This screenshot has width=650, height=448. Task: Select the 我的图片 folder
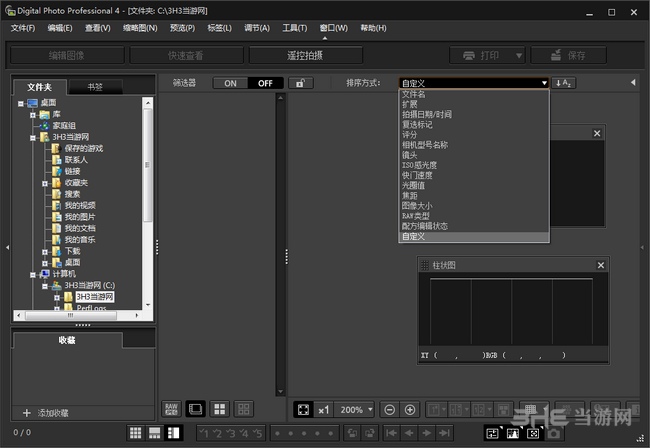pyautogui.click(x=80, y=217)
